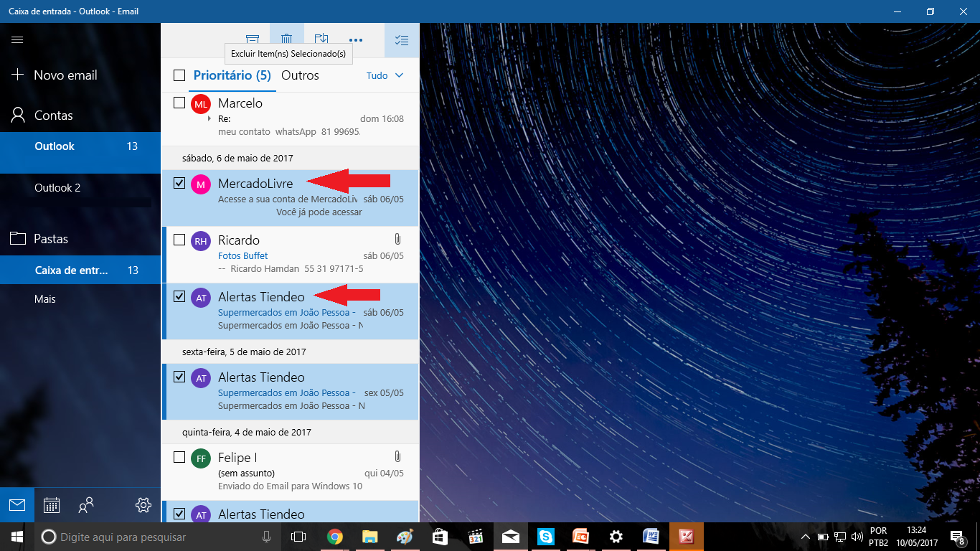This screenshot has width=980, height=551.
Task: Check the Ricardo email checkbox
Action: [x=179, y=240]
